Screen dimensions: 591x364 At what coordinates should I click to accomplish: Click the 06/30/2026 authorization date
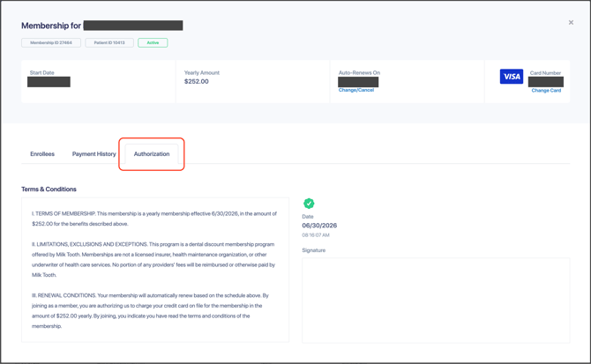pyautogui.click(x=319, y=226)
